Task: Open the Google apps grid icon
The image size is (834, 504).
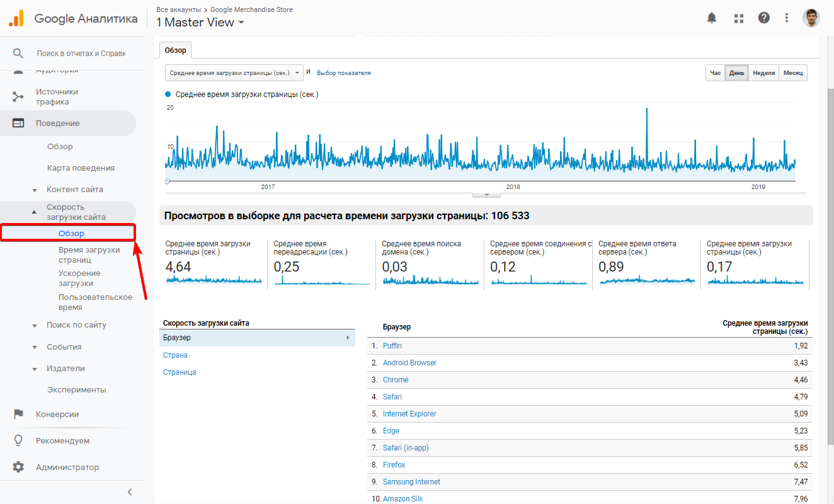Action: pos(739,18)
